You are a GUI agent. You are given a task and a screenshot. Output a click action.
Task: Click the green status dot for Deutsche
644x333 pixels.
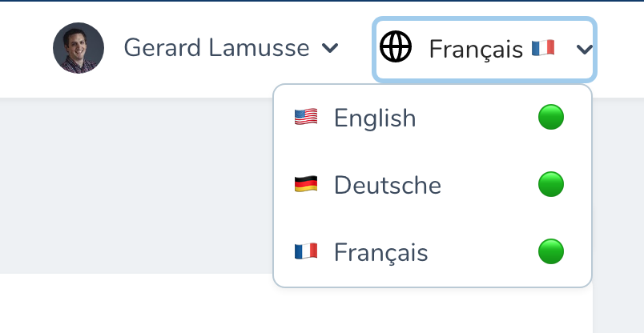[551, 184]
